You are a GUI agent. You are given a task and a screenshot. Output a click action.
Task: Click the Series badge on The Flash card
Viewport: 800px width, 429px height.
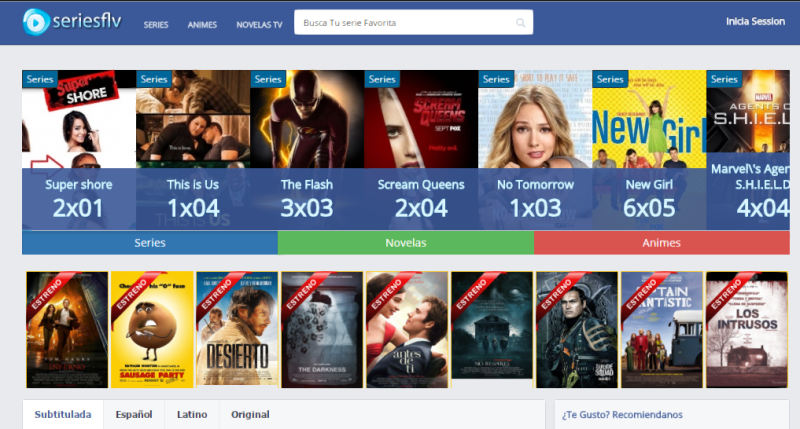tap(268, 79)
